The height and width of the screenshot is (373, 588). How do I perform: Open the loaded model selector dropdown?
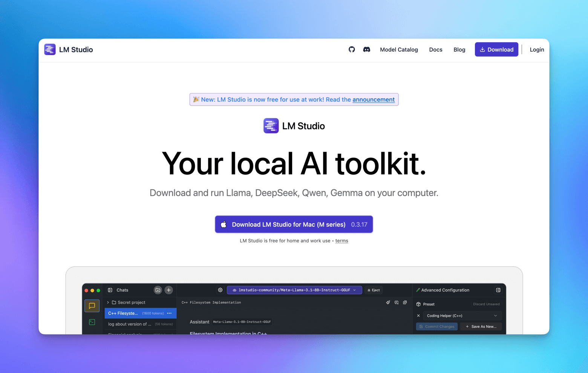[294, 290]
